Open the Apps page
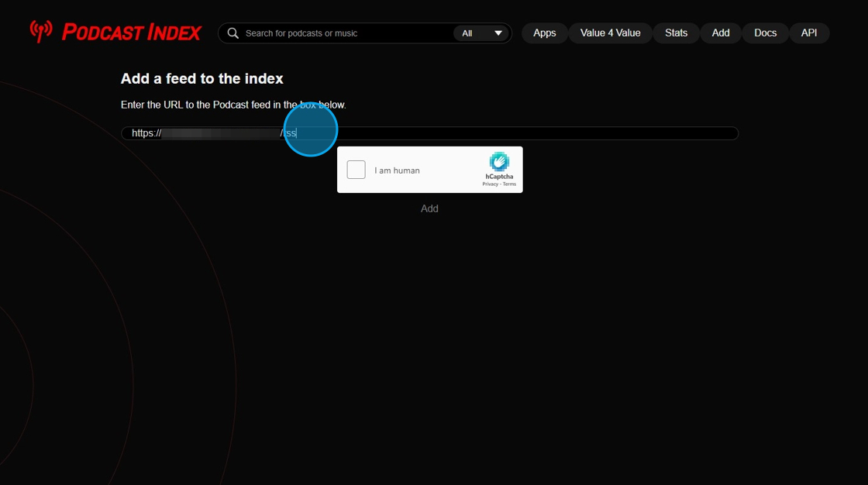Viewport: 868px width, 485px height. [x=544, y=33]
